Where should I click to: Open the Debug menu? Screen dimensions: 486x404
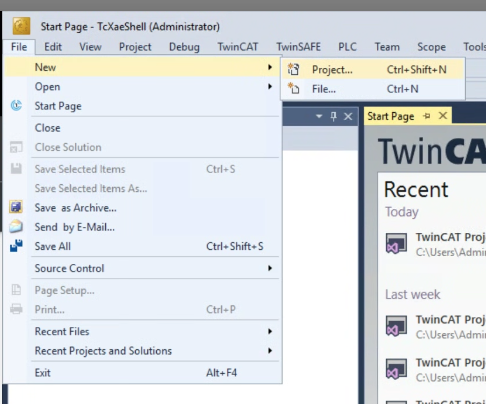point(184,47)
